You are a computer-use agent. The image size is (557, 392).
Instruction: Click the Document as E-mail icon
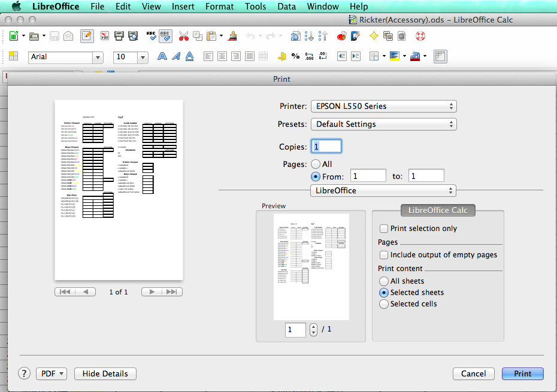coord(68,36)
